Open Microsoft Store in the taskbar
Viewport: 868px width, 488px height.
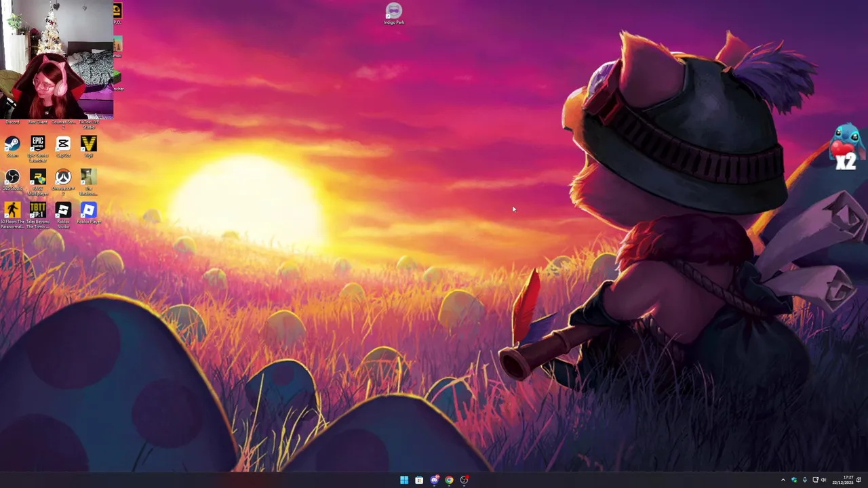(x=419, y=480)
